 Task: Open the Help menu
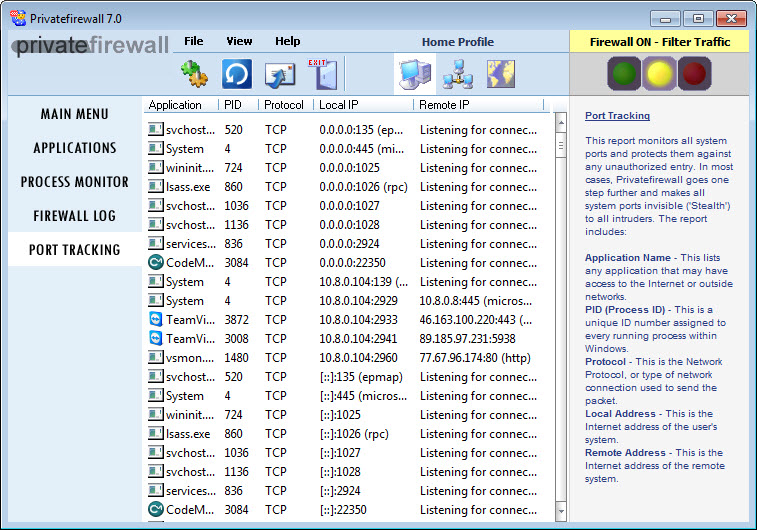pyautogui.click(x=287, y=41)
